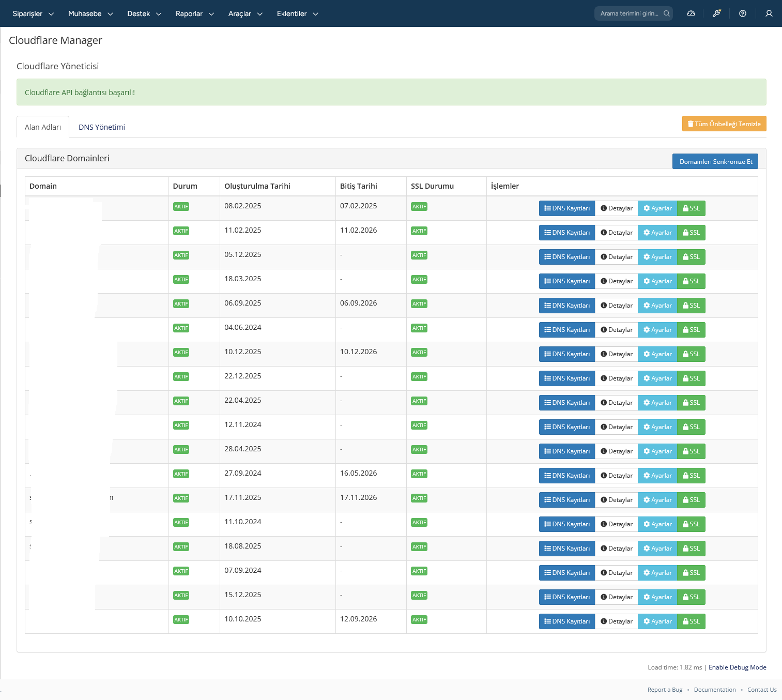The height and width of the screenshot is (700, 782).
Task: Open SSL for the 28.04.2025 row
Action: 691,451
